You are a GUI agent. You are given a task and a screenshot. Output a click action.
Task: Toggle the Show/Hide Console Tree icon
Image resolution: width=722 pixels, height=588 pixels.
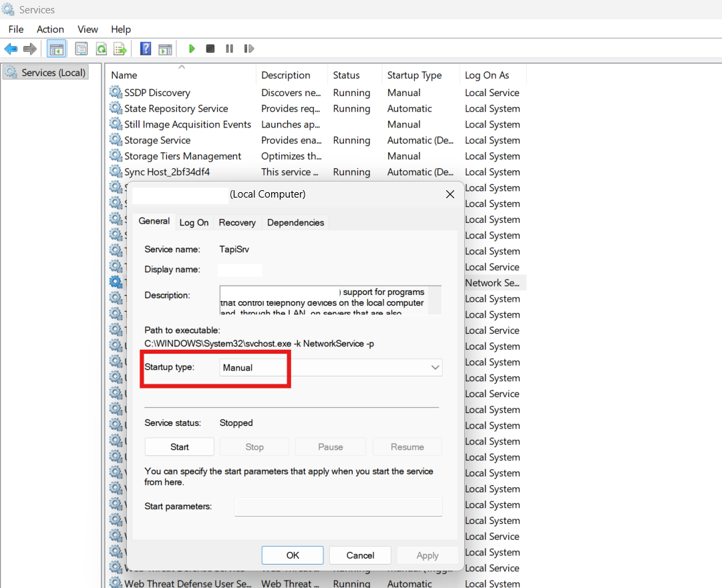(x=57, y=48)
